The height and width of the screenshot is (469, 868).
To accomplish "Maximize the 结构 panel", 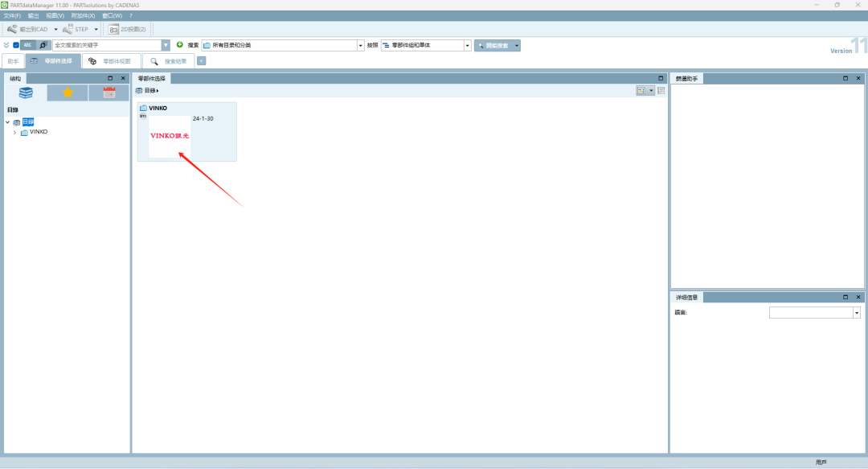I will click(110, 78).
